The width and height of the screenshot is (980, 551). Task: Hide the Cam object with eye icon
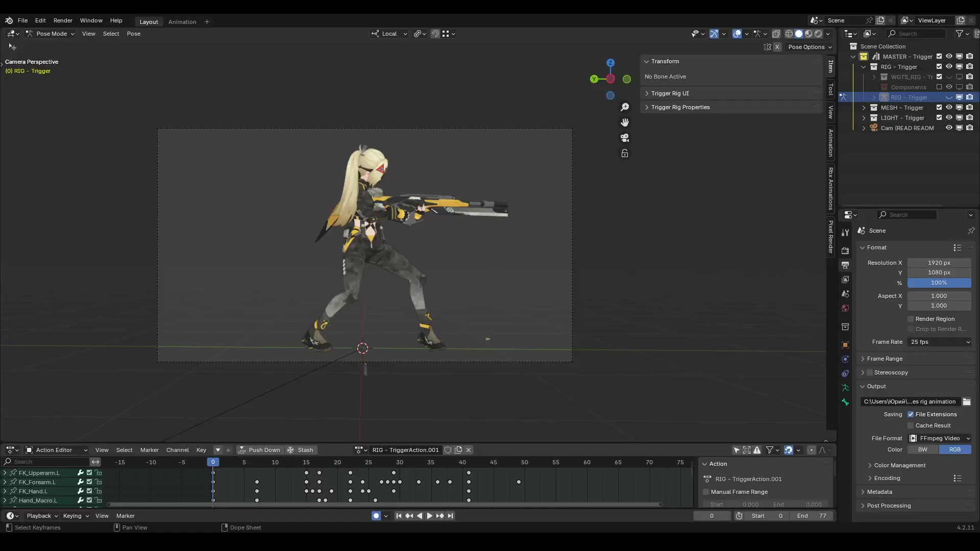coord(949,128)
